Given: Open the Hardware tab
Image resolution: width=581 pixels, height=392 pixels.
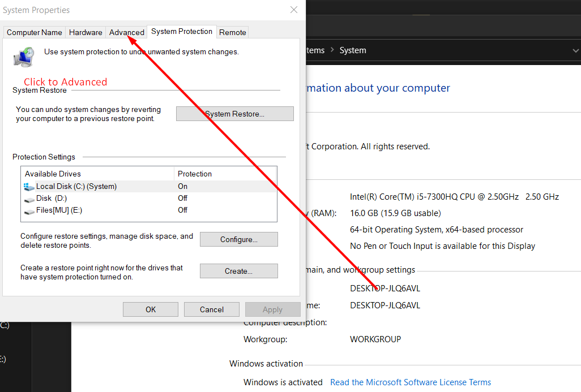Looking at the screenshot, I should pyautogui.click(x=86, y=32).
